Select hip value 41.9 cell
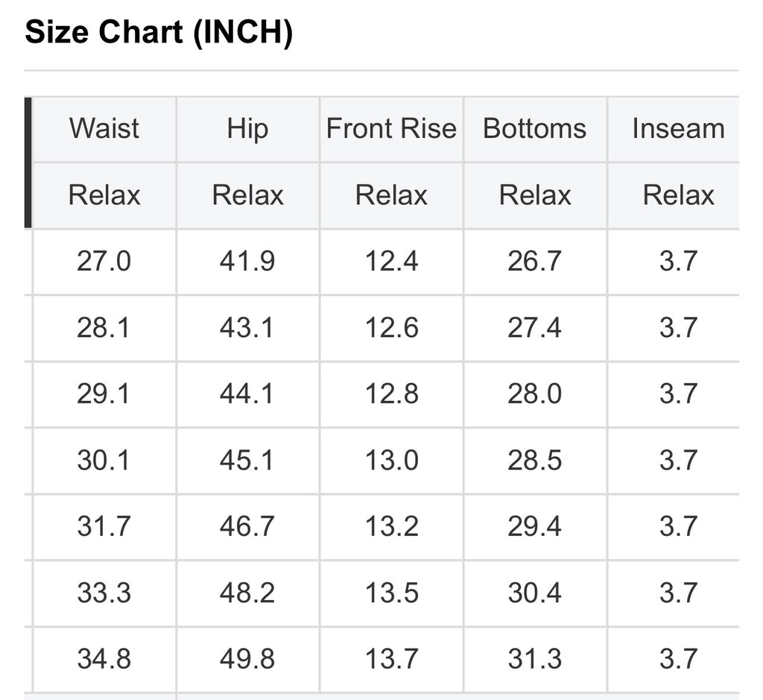 [x=247, y=262]
